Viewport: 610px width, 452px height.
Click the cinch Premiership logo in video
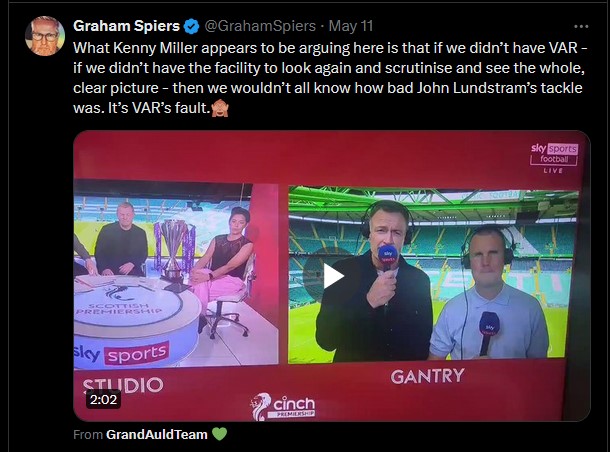coord(283,406)
